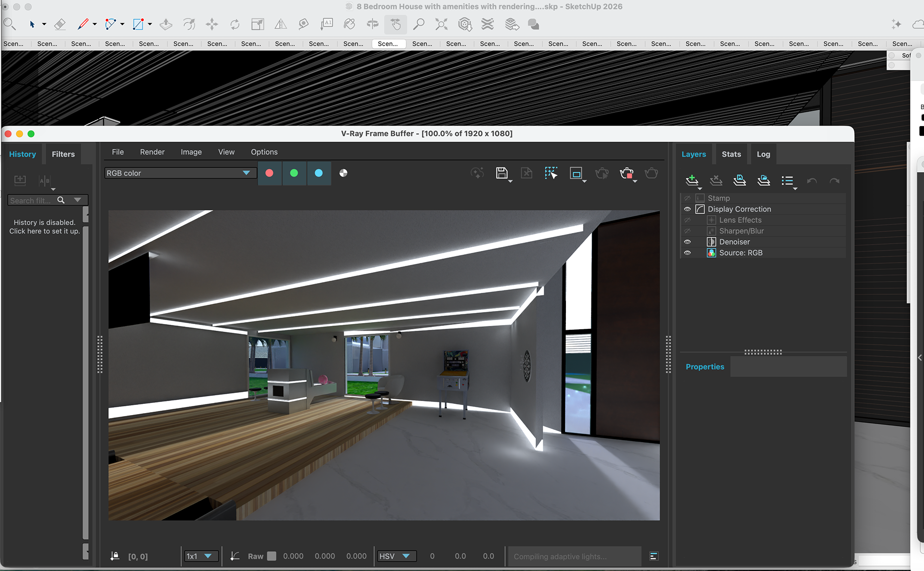Enable the Lens Effects layer
This screenshot has height=571, width=924.
(687, 220)
